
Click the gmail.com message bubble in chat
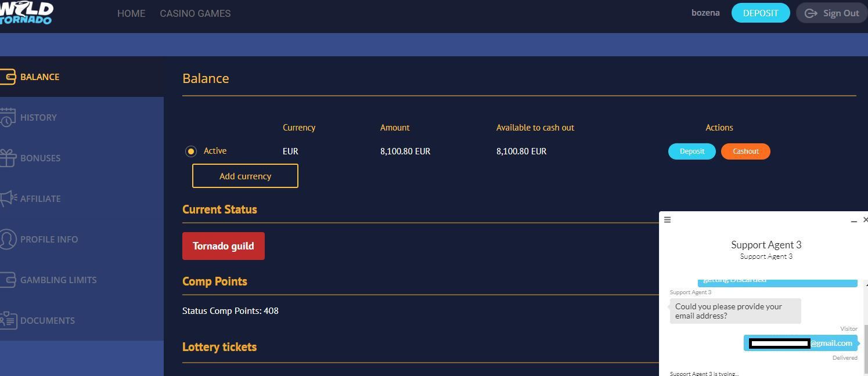point(801,343)
